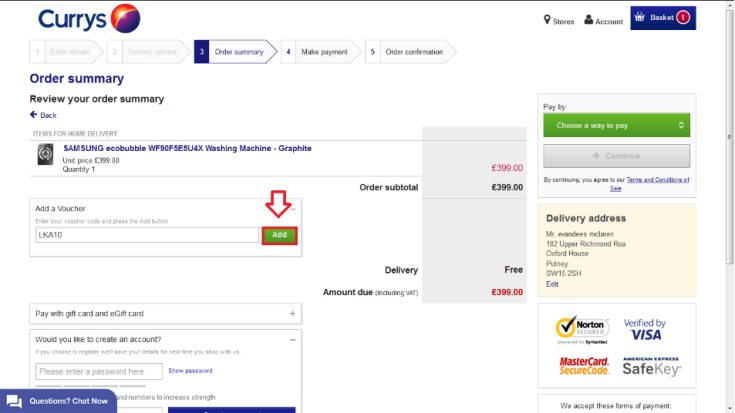Click the Delivery Free text
Image resolution: width=735 pixels, height=413 pixels.
pos(513,270)
